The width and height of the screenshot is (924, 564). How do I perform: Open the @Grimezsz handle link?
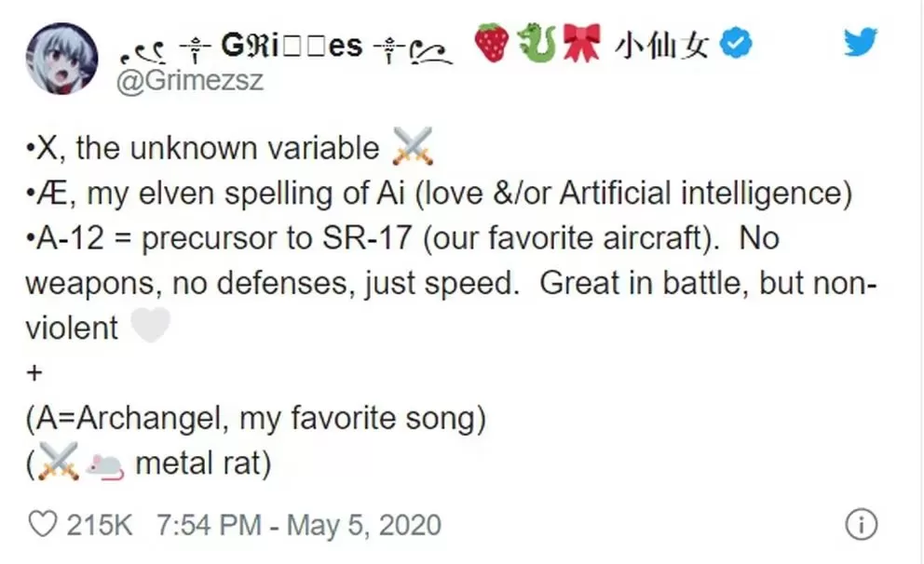click(190, 80)
